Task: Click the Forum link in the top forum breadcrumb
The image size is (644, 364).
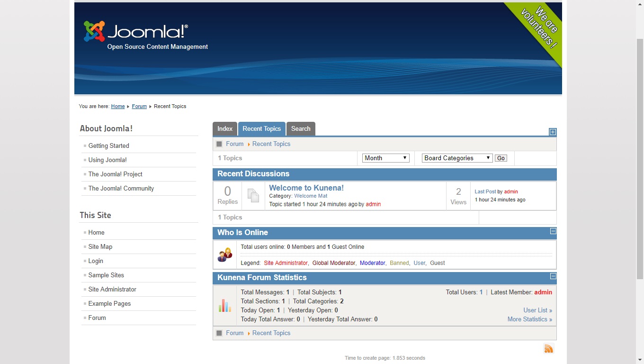Action: point(235,144)
